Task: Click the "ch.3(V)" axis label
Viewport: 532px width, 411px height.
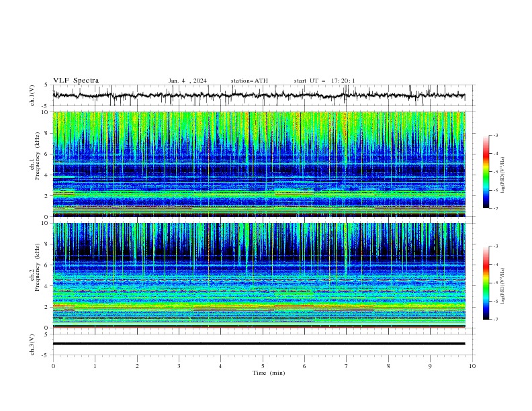Action: [32, 345]
